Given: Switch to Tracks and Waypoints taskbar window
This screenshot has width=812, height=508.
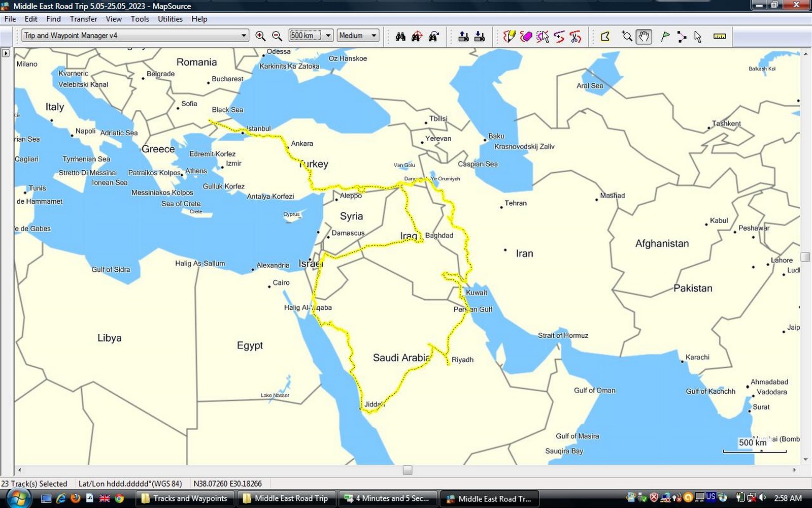Looking at the screenshot, I should point(185,498).
